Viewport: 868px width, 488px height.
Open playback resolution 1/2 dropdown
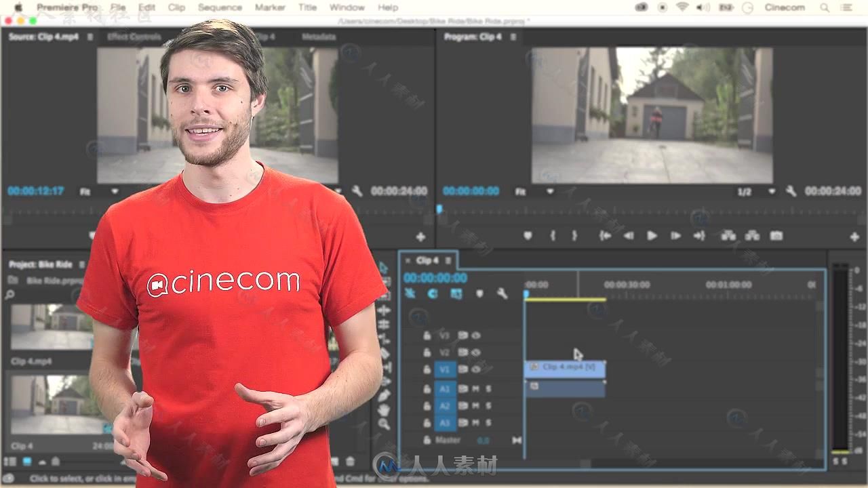[756, 192]
